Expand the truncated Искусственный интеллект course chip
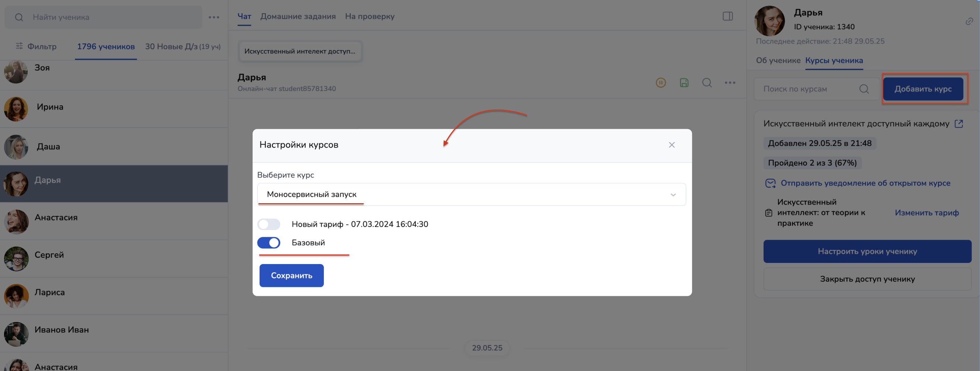Image resolution: width=980 pixels, height=371 pixels. pyautogui.click(x=299, y=51)
